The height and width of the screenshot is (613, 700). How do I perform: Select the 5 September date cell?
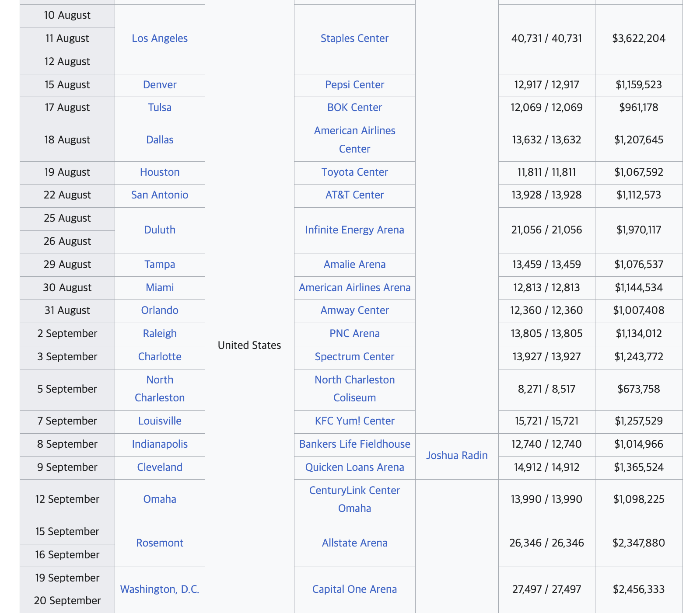click(x=67, y=389)
